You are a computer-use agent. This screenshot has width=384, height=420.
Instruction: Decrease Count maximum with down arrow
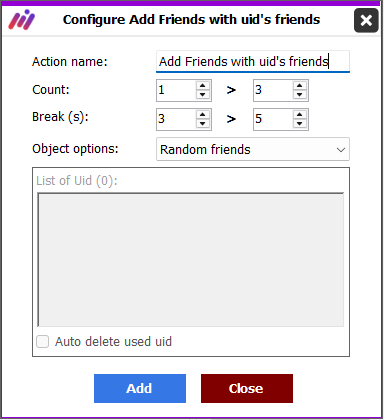(x=299, y=95)
